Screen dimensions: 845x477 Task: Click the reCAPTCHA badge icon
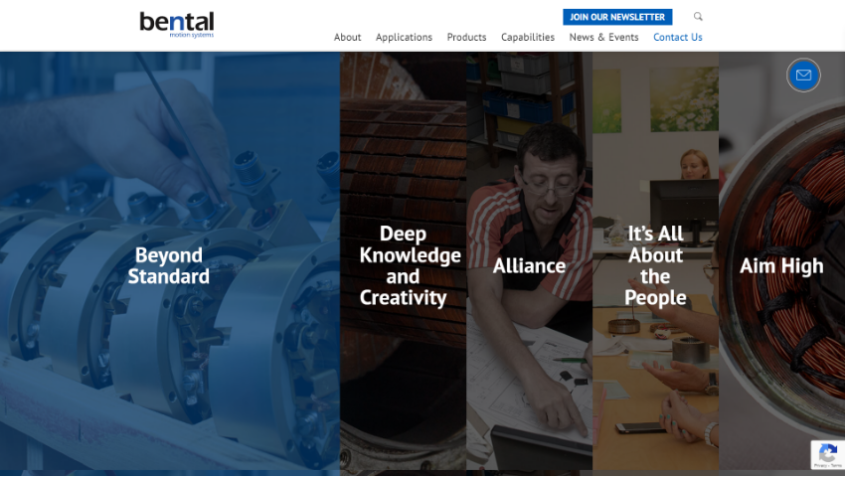tap(828, 452)
